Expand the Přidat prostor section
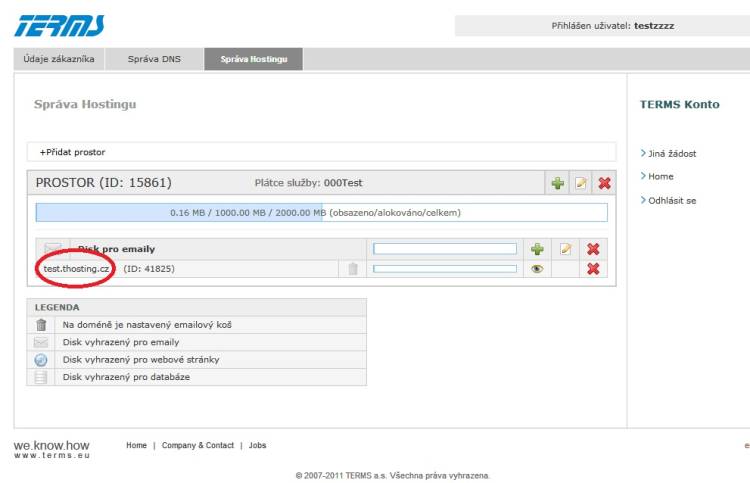The height and width of the screenshot is (483, 750). pos(72,152)
